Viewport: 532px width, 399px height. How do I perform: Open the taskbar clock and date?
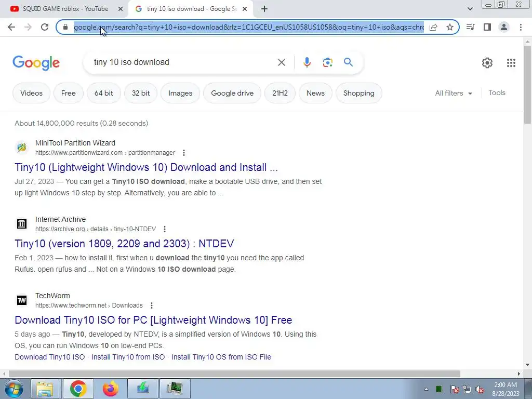[506, 389]
